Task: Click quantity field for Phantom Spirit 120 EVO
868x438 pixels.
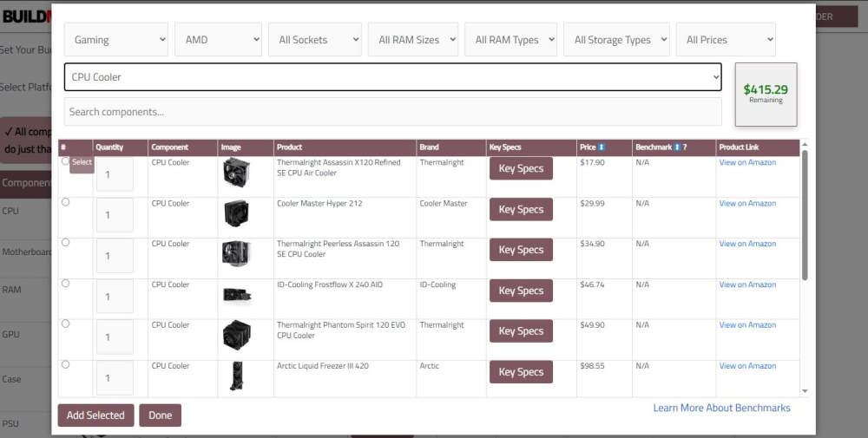Action: 115,337
